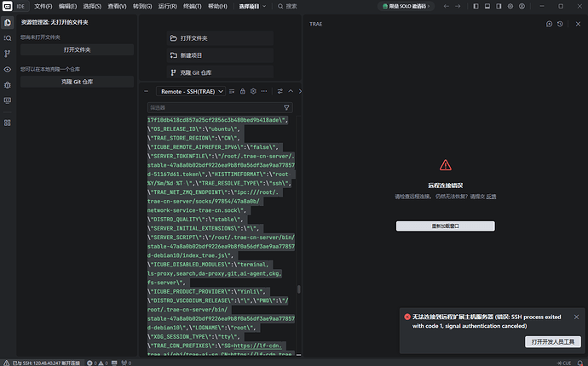
Task: Open the Search view in activity bar
Action: click(8, 37)
